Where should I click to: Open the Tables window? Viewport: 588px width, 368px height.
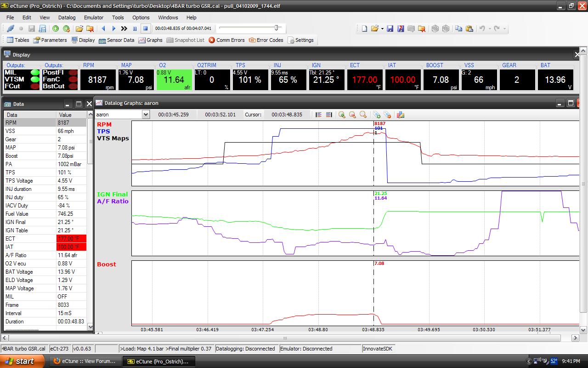click(x=18, y=40)
